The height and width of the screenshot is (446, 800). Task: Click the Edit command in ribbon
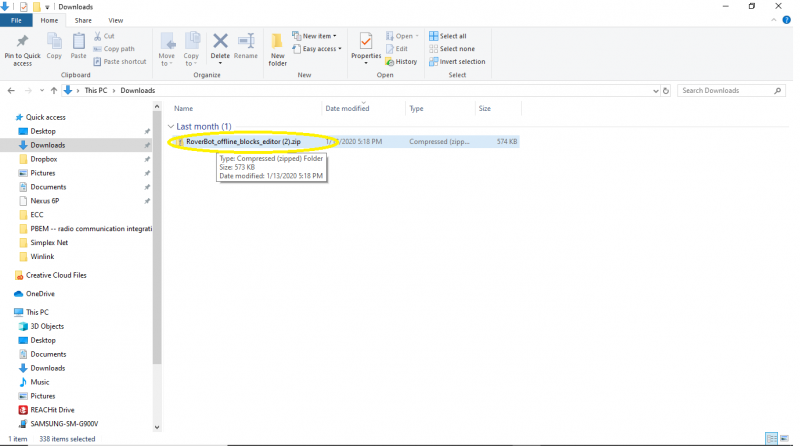(397, 49)
